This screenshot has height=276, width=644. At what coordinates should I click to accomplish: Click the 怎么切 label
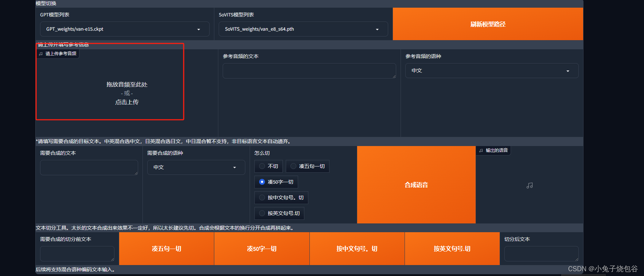262,153
